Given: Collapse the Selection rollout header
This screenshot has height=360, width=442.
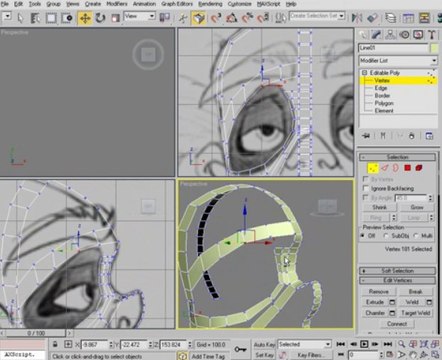Looking at the screenshot, I should tap(397, 157).
